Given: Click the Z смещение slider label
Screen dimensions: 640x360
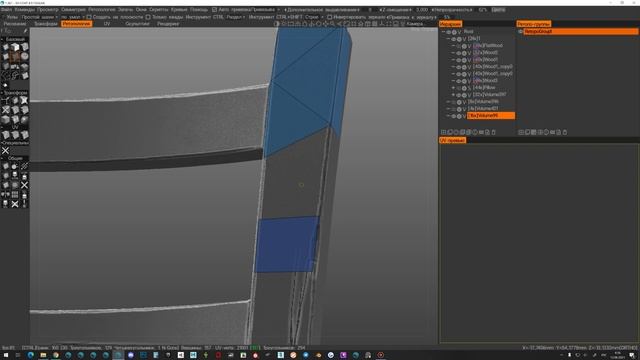Looking at the screenshot, I should 396,9.
